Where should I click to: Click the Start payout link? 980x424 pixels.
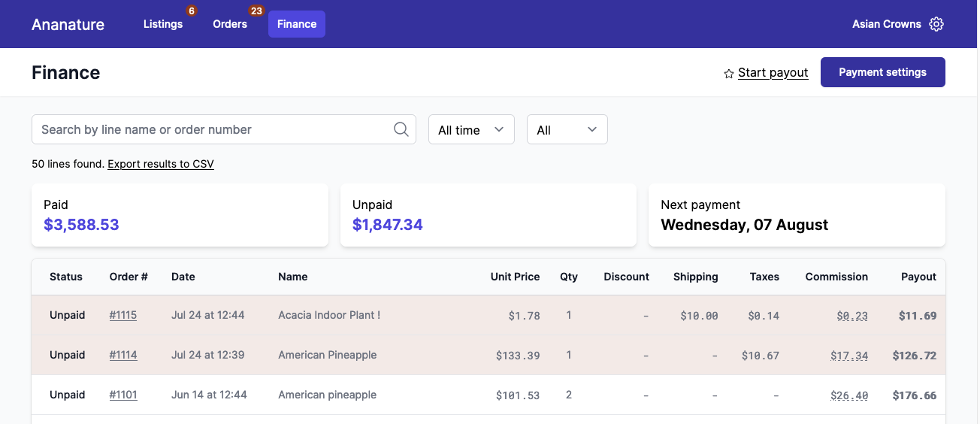click(x=773, y=73)
